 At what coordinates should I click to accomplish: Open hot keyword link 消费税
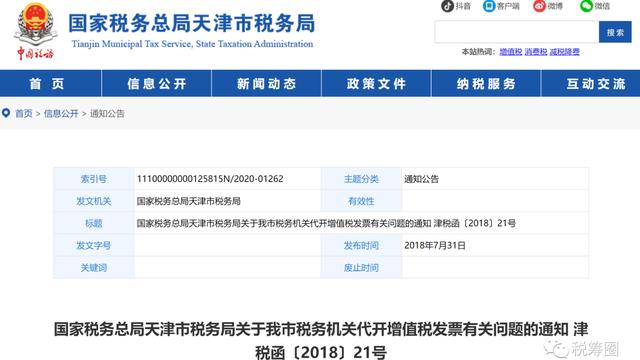pyautogui.click(x=536, y=52)
